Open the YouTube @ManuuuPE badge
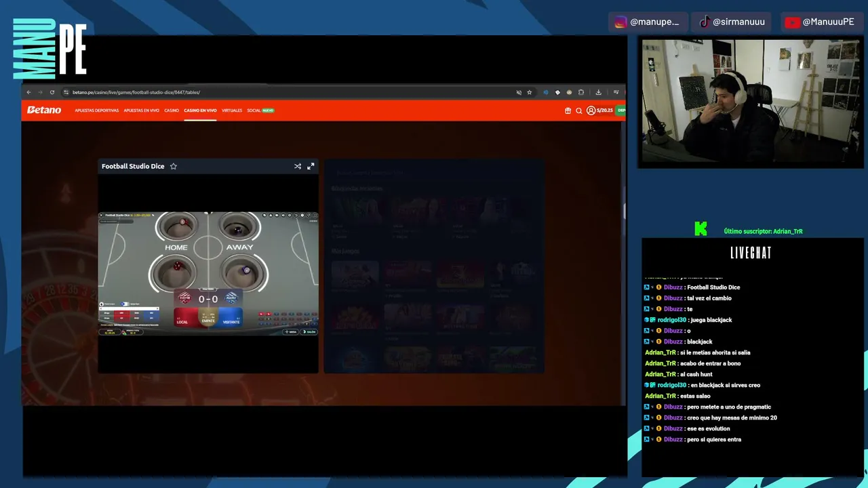 point(821,22)
